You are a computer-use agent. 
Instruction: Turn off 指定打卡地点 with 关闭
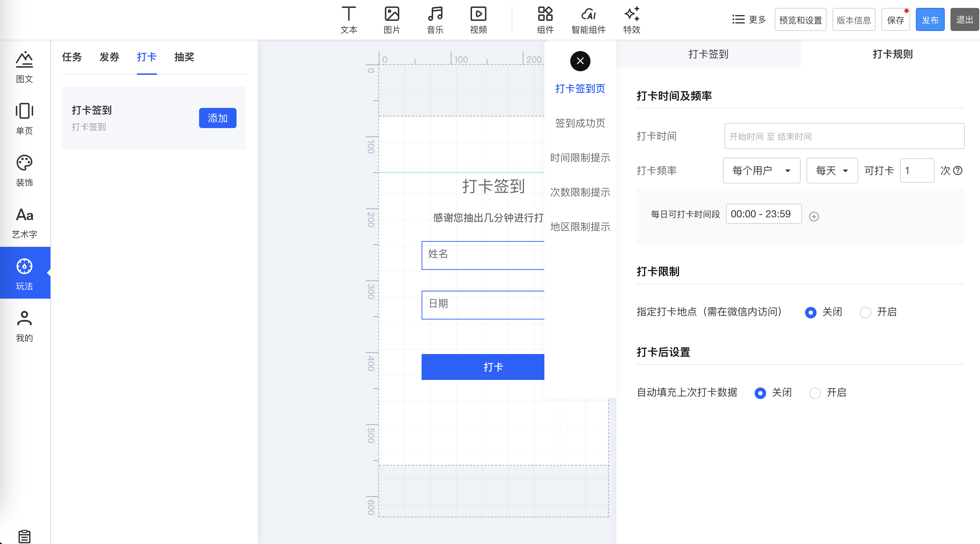[810, 312]
